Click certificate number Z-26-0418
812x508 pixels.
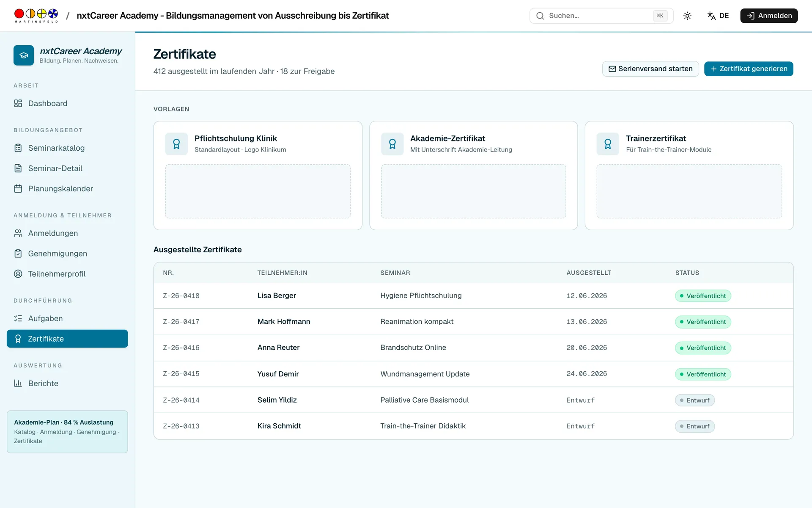(x=181, y=295)
